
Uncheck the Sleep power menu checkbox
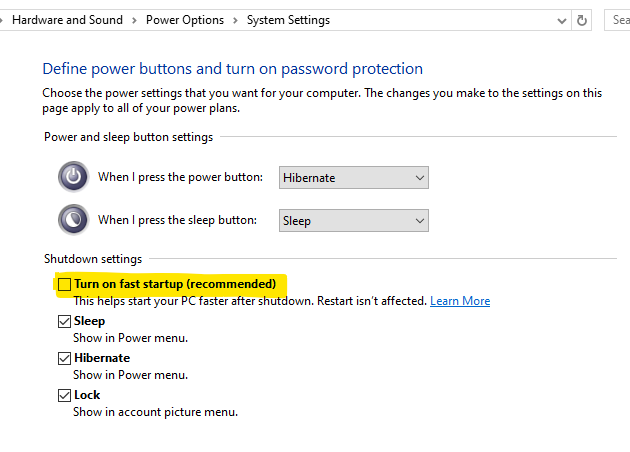tap(65, 322)
